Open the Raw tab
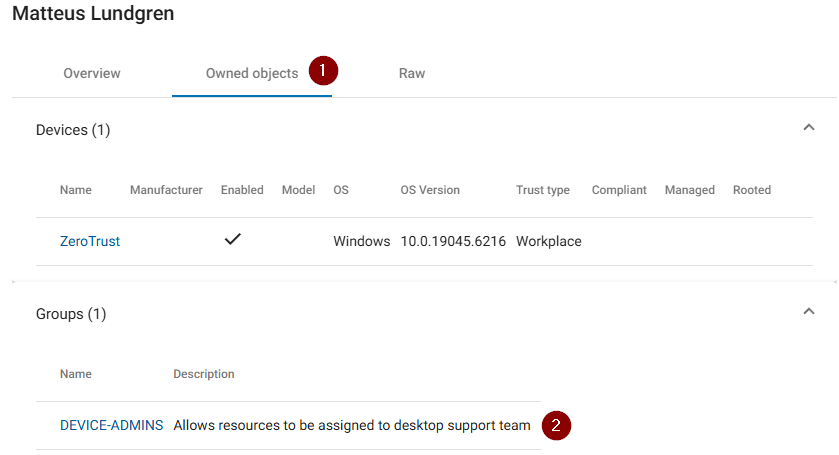The width and height of the screenshot is (839, 455). [x=412, y=73]
